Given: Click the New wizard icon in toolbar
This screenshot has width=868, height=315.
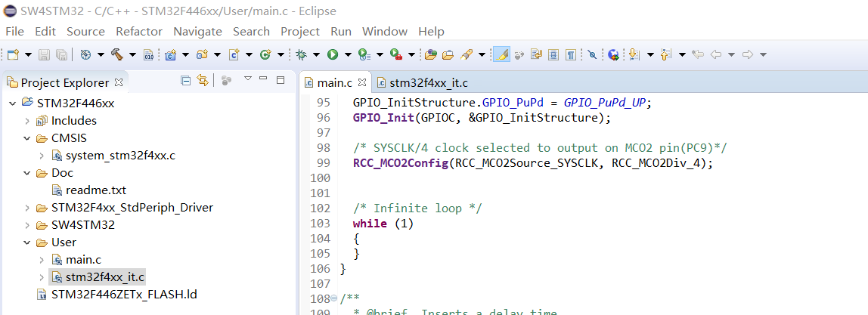Looking at the screenshot, I should click(x=13, y=54).
